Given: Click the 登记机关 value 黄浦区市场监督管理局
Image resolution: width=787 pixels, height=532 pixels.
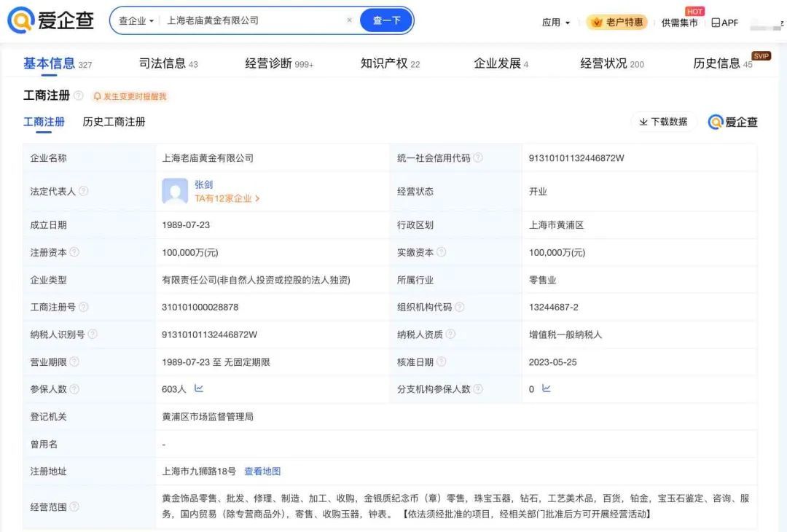Looking at the screenshot, I should click(207, 417).
